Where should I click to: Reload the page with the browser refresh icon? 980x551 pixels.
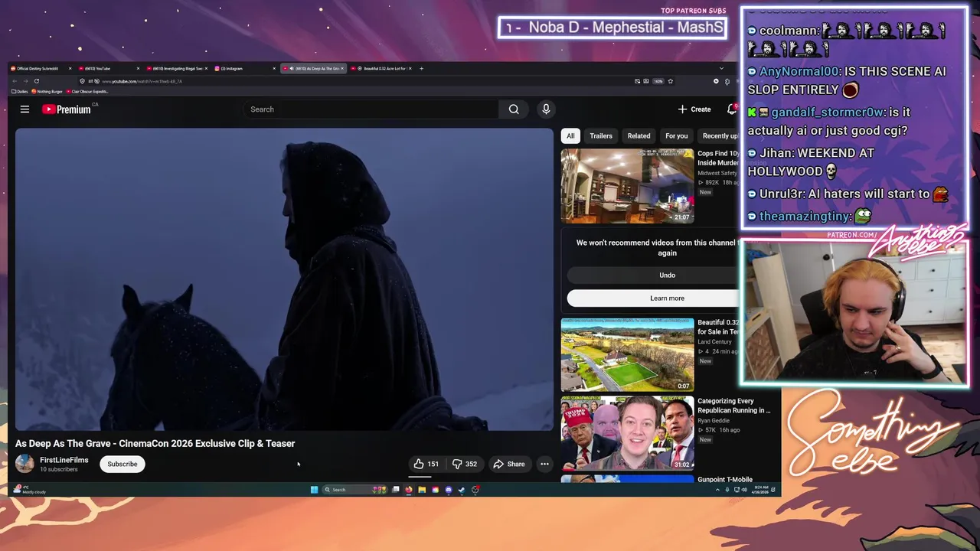click(37, 81)
